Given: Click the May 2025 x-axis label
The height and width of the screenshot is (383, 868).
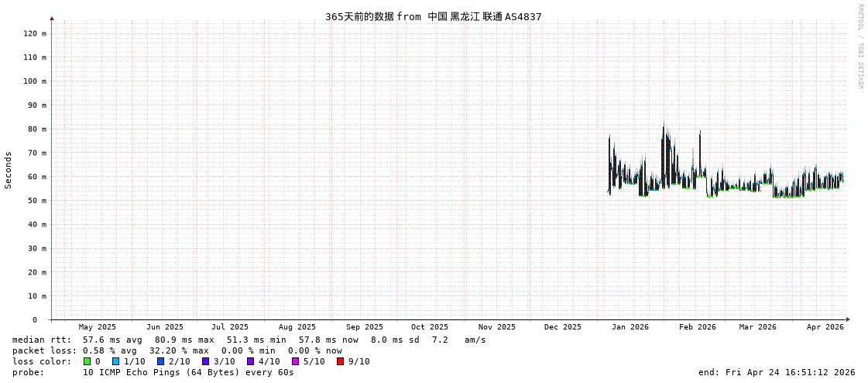Looking at the screenshot, I should coord(97,327).
